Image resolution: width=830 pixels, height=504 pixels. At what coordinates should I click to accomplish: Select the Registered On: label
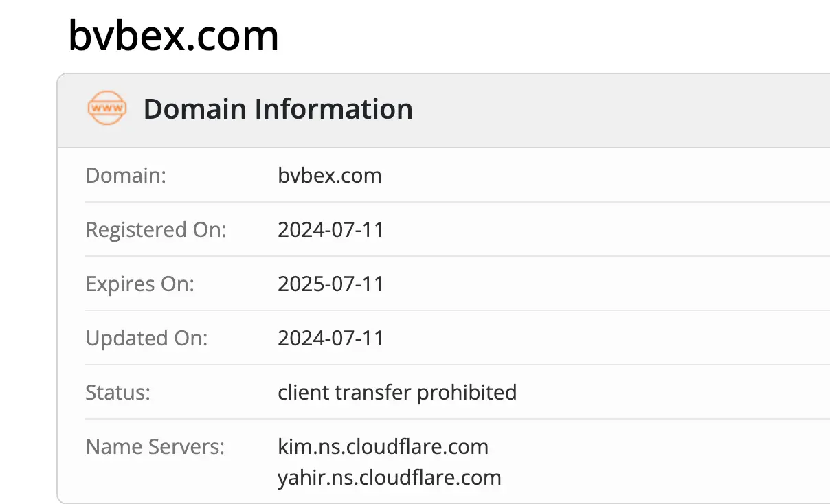tap(155, 229)
